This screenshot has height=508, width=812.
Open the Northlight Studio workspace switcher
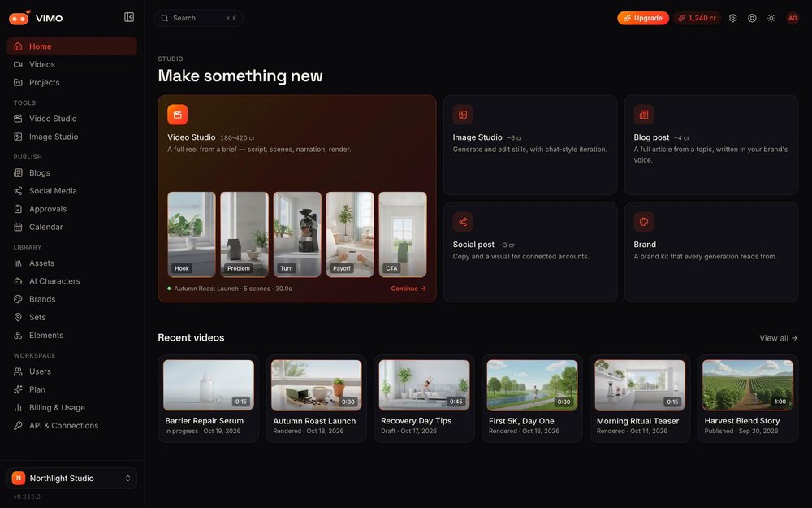(x=72, y=479)
